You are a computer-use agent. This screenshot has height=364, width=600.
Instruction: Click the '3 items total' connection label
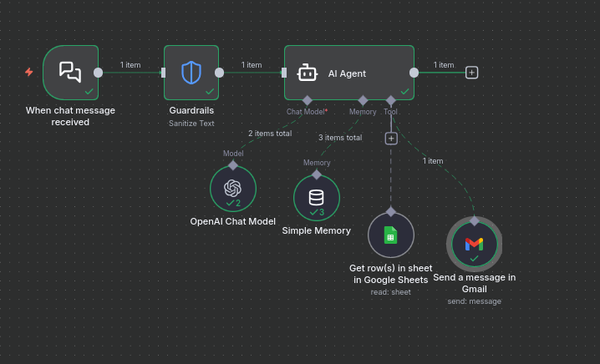[340, 138]
